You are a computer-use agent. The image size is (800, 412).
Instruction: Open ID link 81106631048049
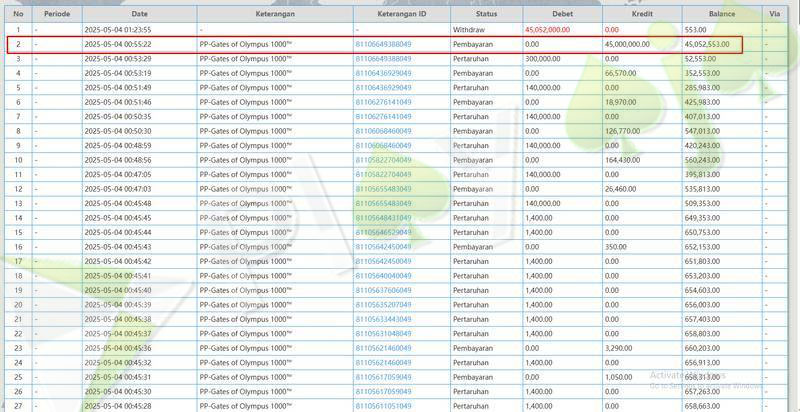tap(382, 333)
